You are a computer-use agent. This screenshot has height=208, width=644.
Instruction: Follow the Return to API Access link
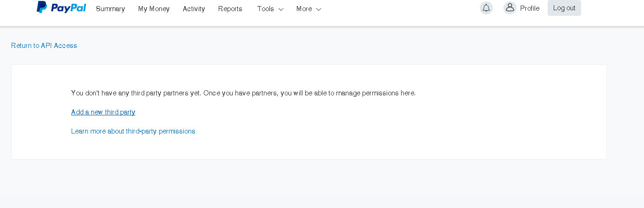[44, 46]
